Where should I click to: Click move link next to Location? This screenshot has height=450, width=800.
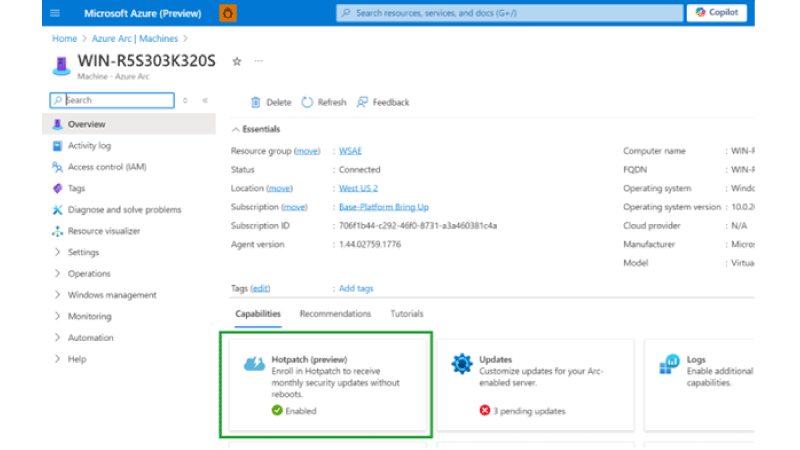coord(280,188)
